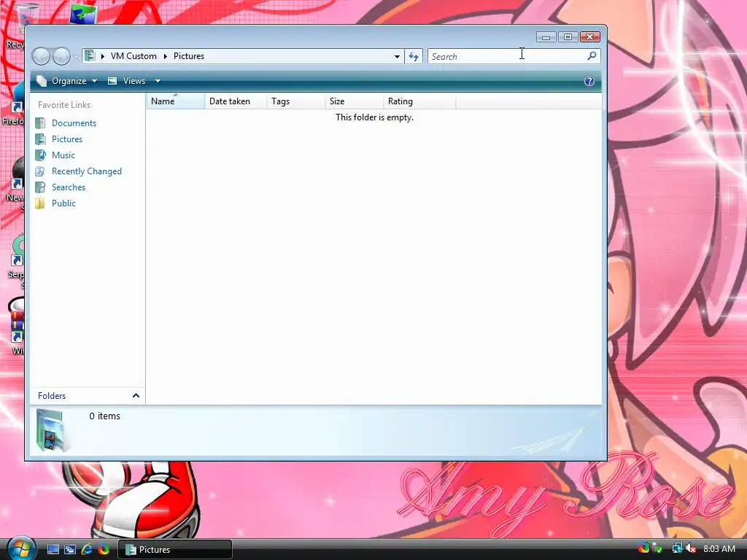Click the Views button
The image size is (747, 560).
(x=127, y=81)
